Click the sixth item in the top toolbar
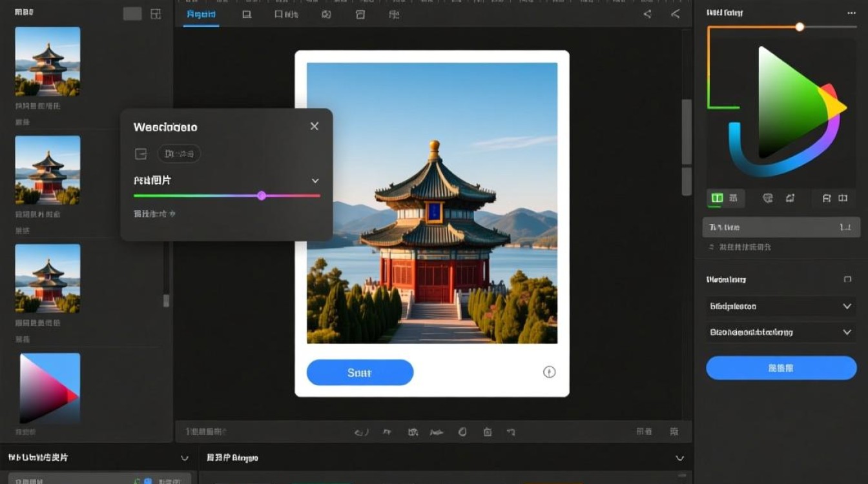This screenshot has height=484, width=868. tap(394, 14)
